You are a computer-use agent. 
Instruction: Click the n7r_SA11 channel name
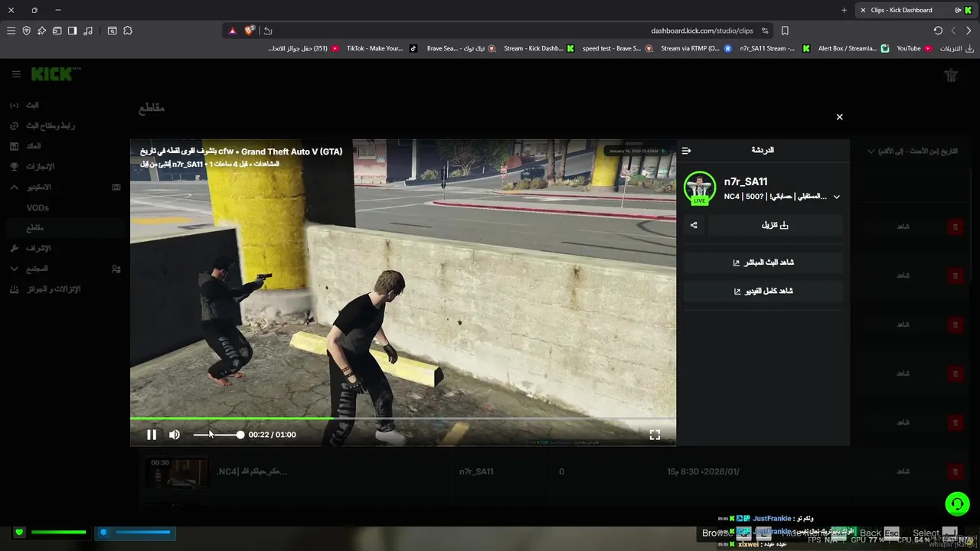point(746,181)
